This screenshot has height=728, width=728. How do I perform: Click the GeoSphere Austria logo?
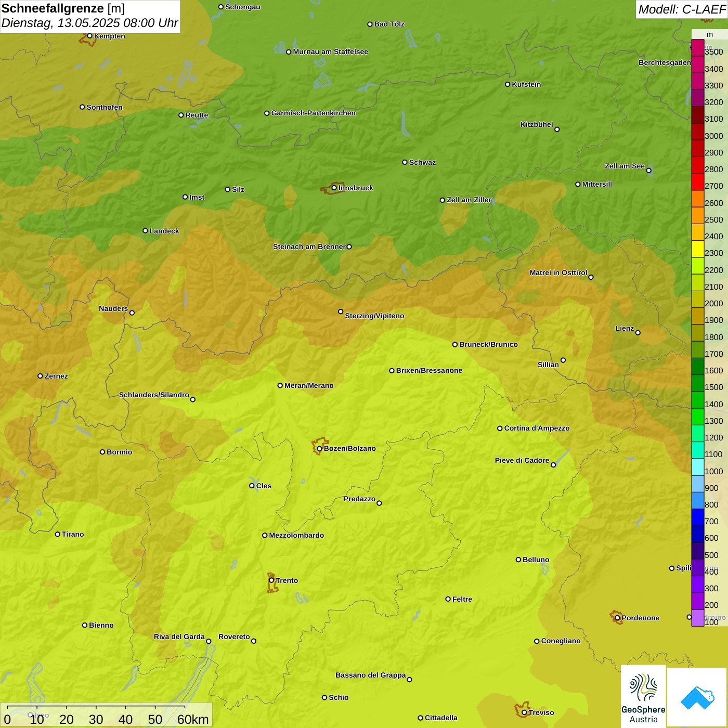click(x=643, y=696)
